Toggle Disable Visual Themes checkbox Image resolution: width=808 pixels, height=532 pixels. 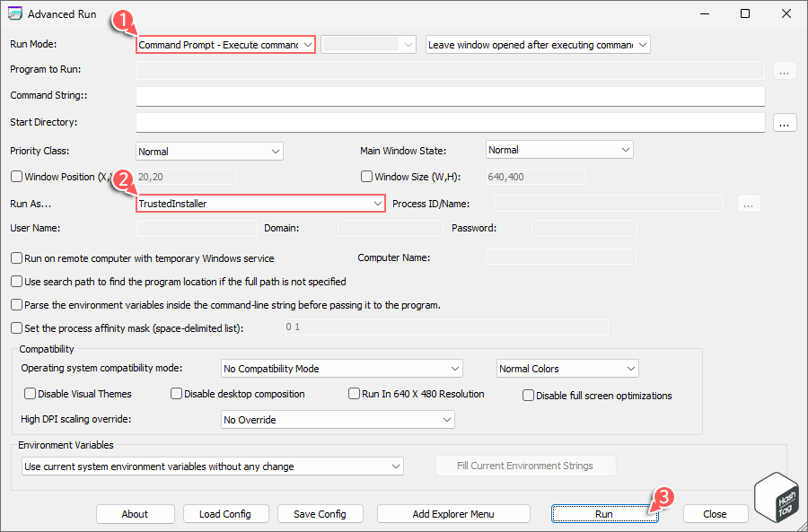tap(30, 394)
